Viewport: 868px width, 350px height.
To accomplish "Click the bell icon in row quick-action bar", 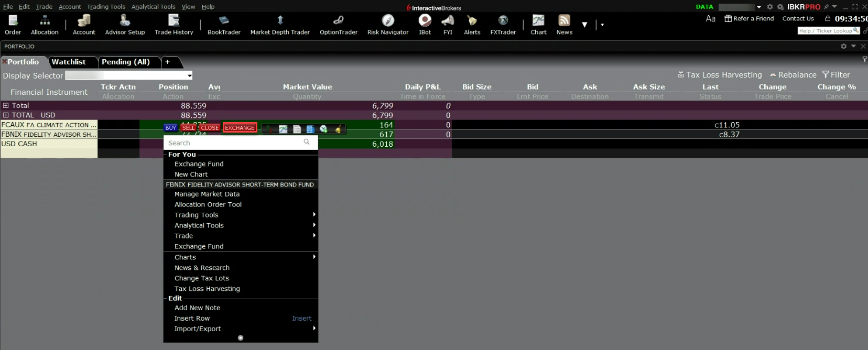I will click(x=338, y=129).
